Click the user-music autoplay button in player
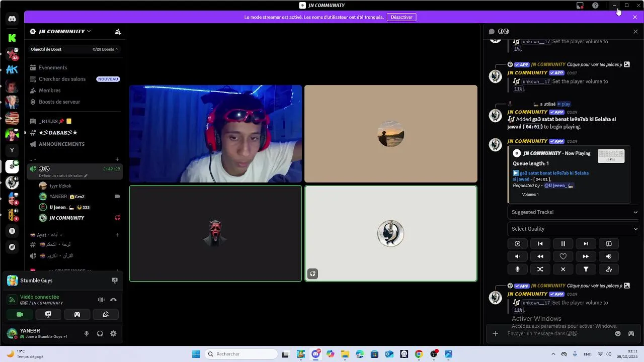 (x=609, y=269)
